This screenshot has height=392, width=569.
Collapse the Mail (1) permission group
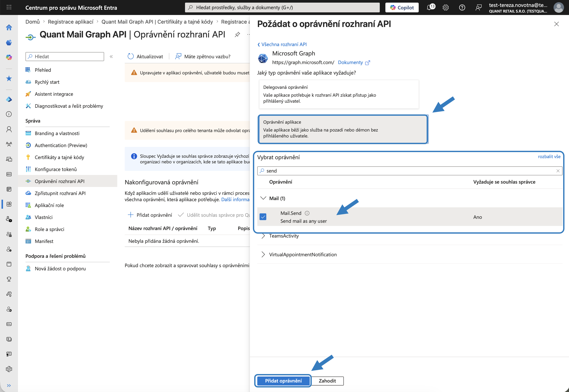point(263,198)
